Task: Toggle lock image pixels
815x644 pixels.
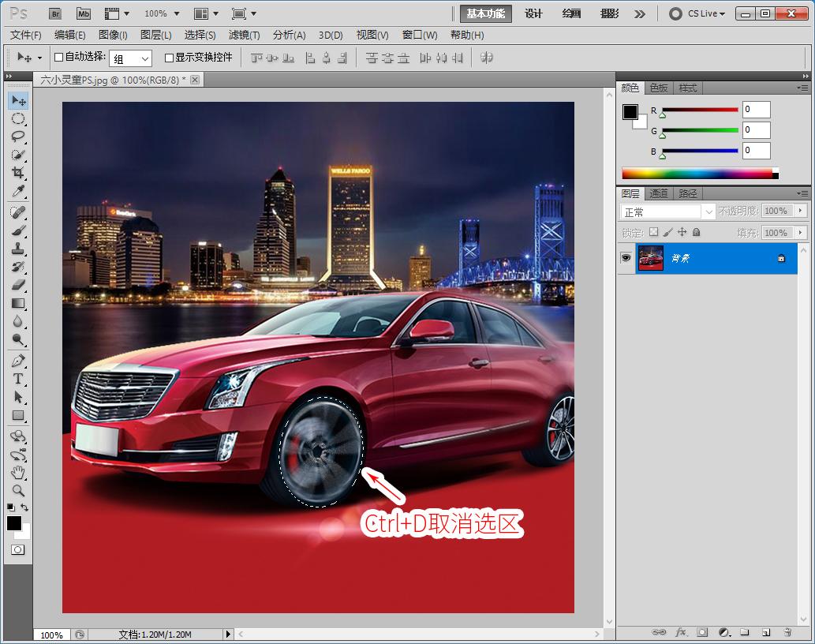Action: [x=668, y=232]
